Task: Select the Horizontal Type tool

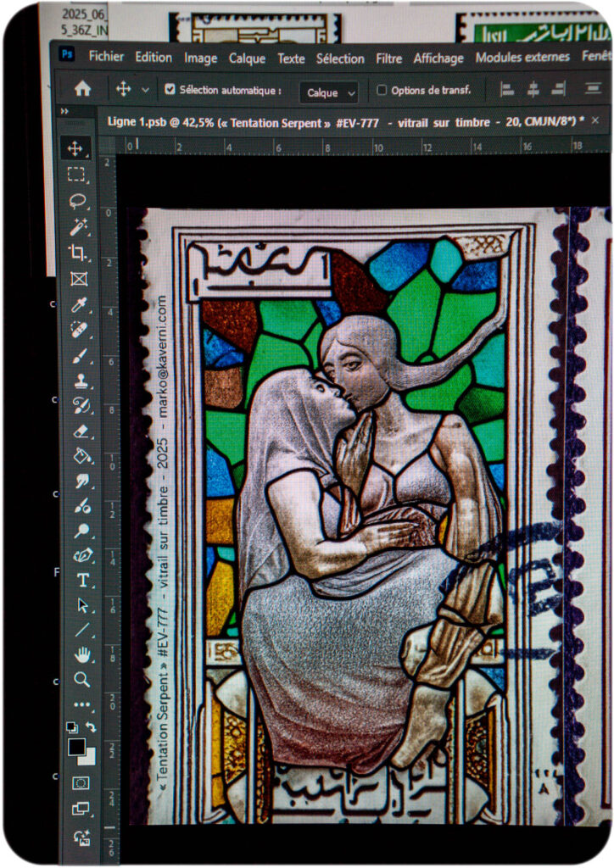Action: [82, 580]
